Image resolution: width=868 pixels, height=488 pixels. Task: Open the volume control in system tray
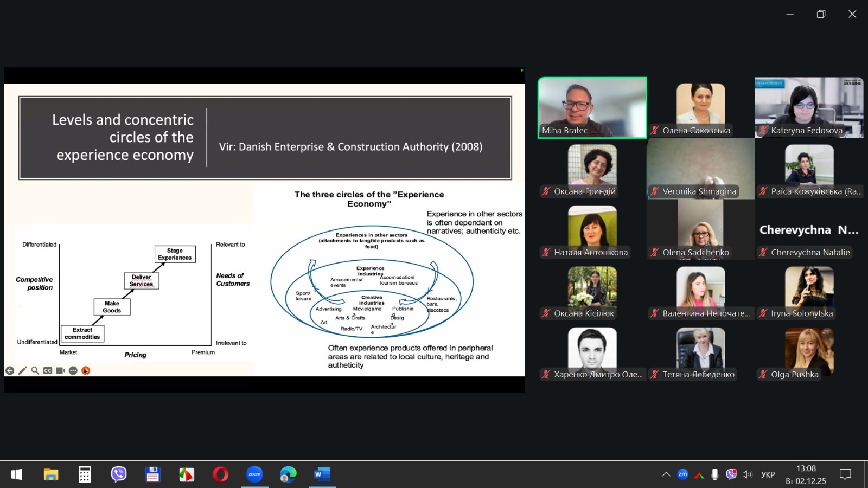pyautogui.click(x=747, y=474)
